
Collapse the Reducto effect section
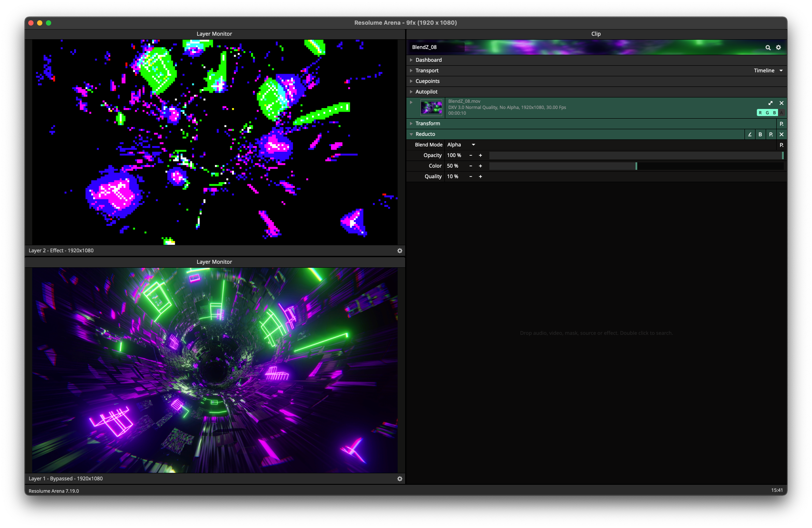click(411, 134)
